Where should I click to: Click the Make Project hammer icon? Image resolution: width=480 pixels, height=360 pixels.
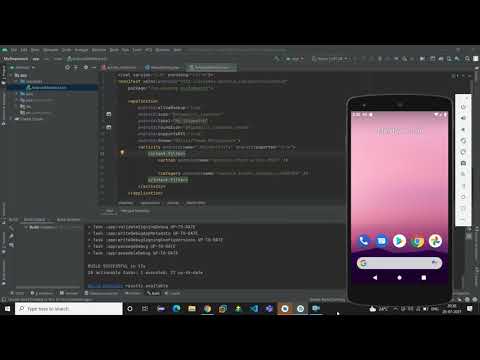(276, 59)
